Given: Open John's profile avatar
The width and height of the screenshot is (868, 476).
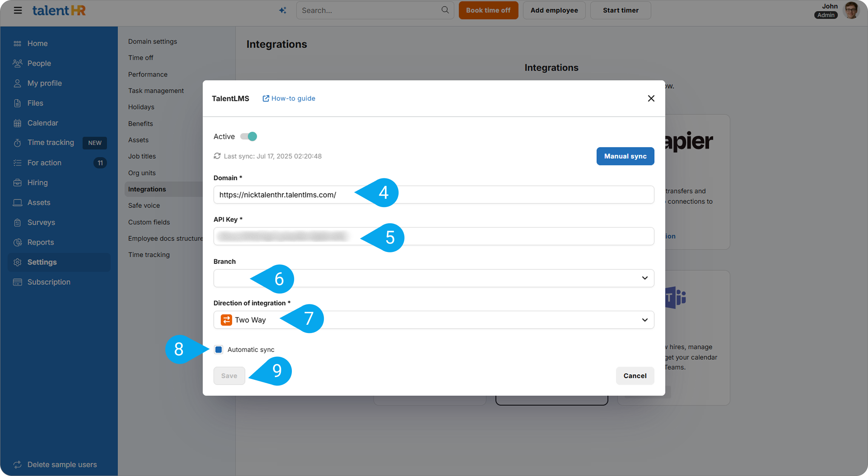Looking at the screenshot, I should click(851, 10).
